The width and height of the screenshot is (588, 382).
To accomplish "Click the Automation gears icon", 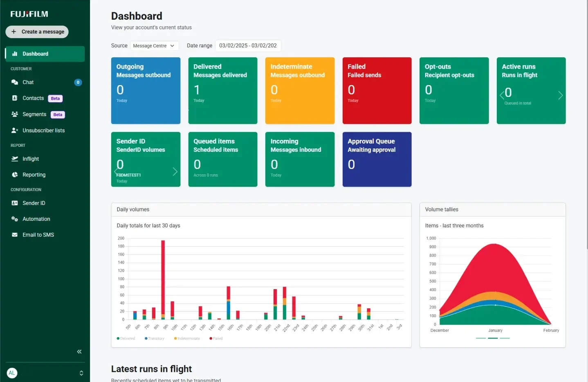I will pos(15,219).
